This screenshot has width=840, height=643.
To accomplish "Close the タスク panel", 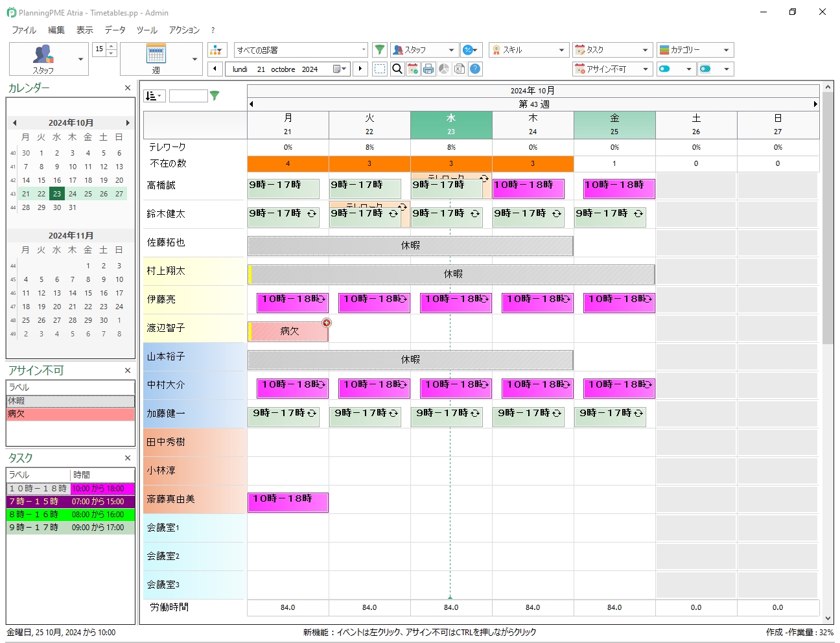I will click(128, 458).
